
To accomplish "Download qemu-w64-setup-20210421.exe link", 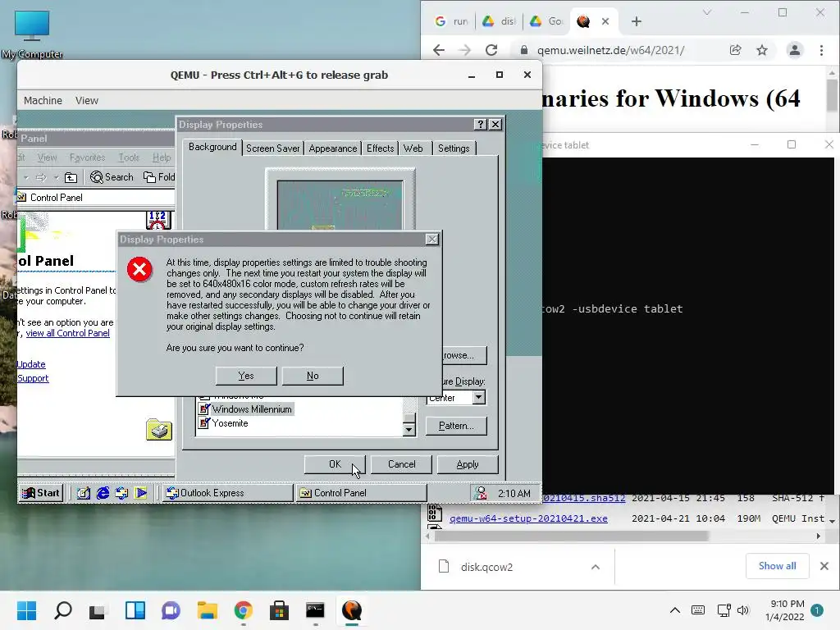I will (528, 518).
